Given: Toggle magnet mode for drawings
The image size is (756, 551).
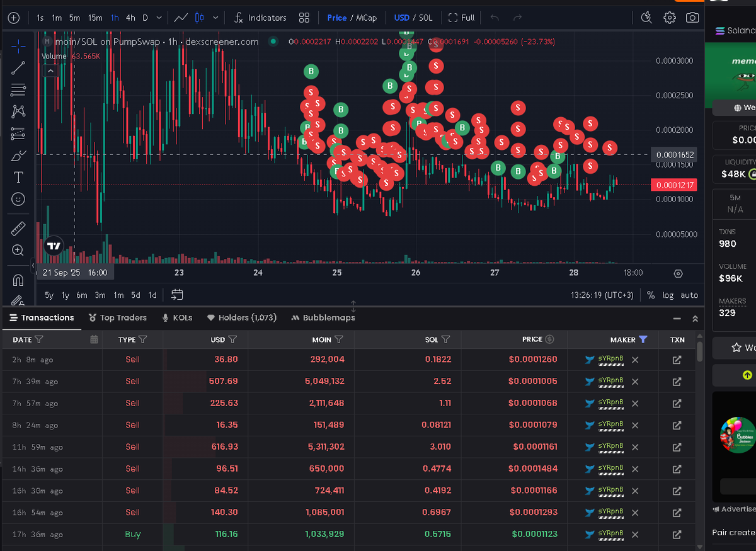Looking at the screenshot, I should (18, 280).
